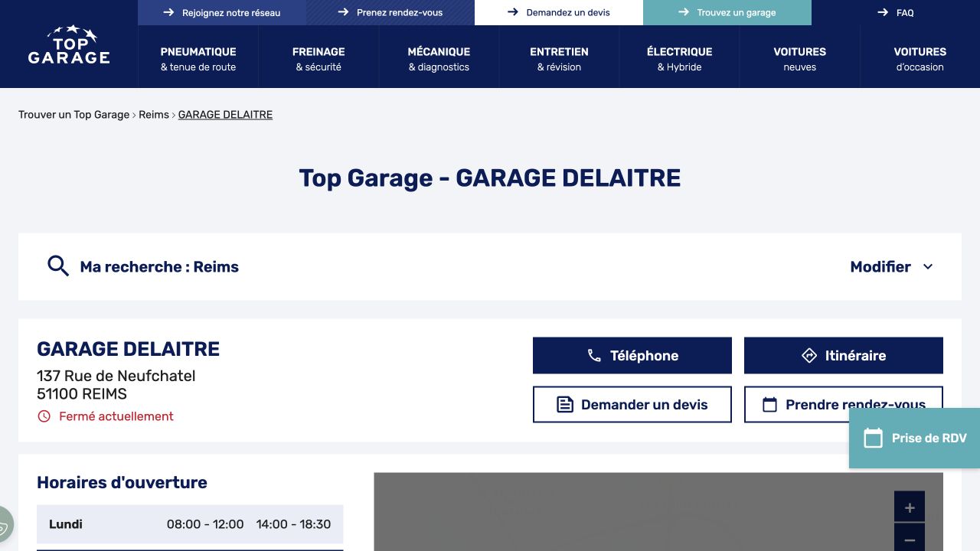Click the phone icon in Téléphone button
980x551 pixels.
pos(594,356)
